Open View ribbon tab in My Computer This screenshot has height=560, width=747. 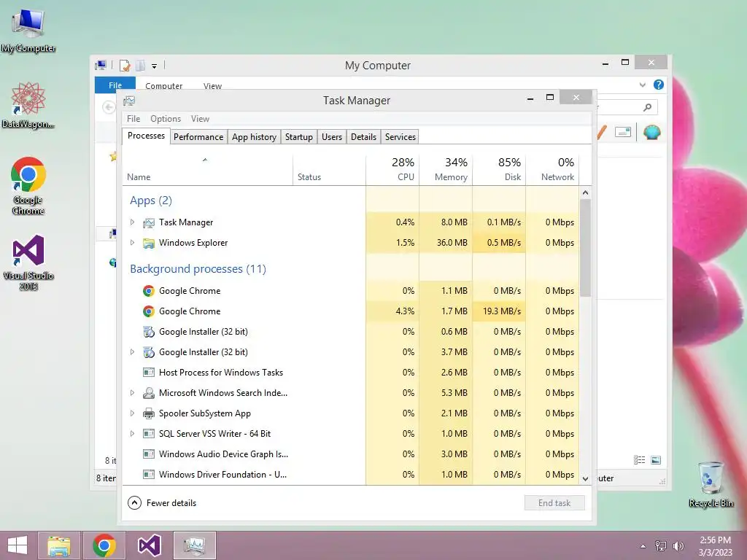pos(212,86)
